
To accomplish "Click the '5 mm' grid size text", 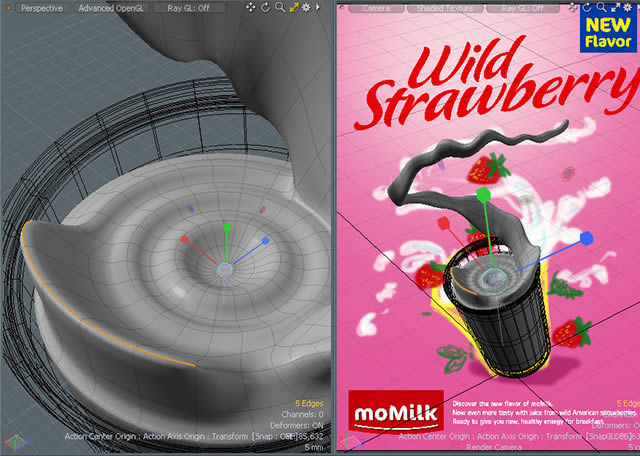I will [313, 447].
